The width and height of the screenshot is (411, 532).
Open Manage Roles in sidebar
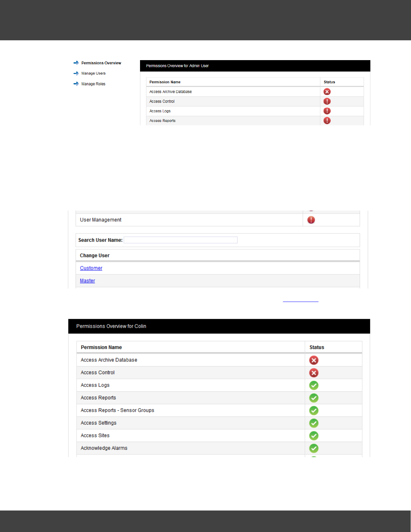coord(93,84)
